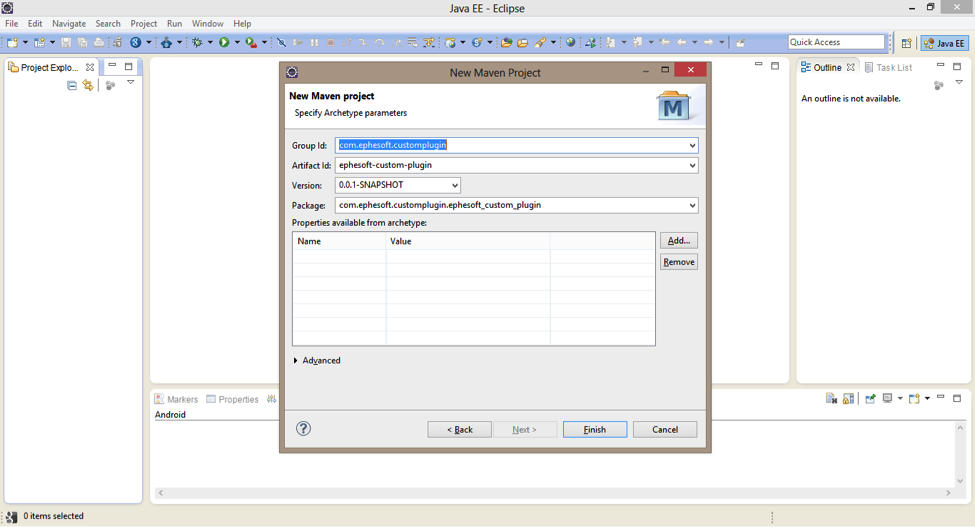Open the Group Id dropdown arrow
This screenshot has width=975, height=527.
point(692,145)
